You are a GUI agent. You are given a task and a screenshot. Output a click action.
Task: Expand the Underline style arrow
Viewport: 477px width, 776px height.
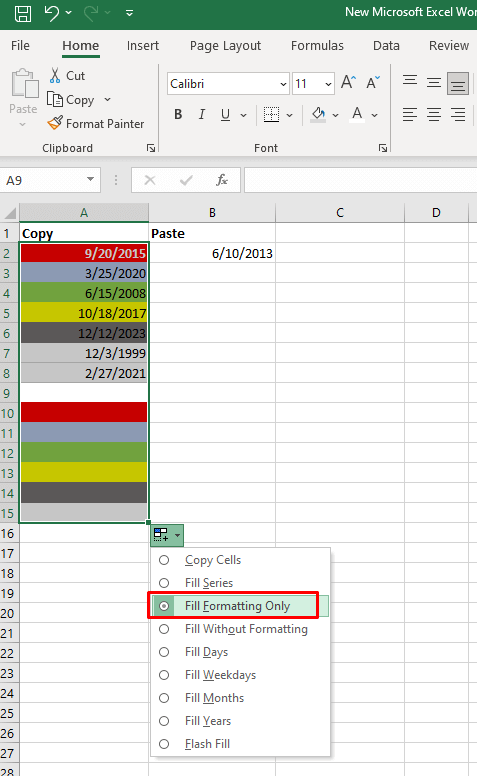pyautogui.click(x=243, y=115)
